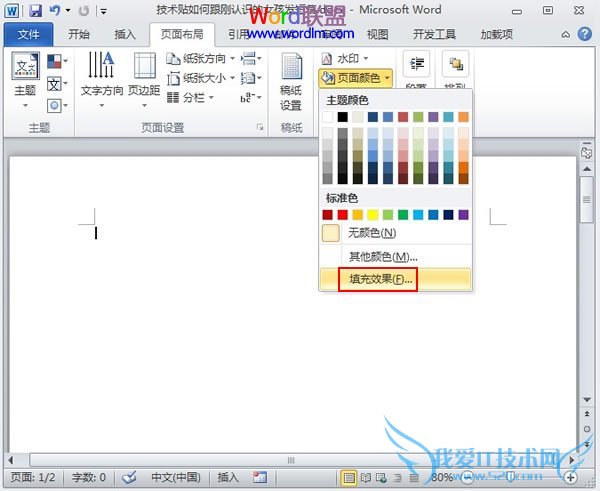Screen dimensions: 600x491
Task: Switch to the Home (开始) tab
Action: click(79, 34)
